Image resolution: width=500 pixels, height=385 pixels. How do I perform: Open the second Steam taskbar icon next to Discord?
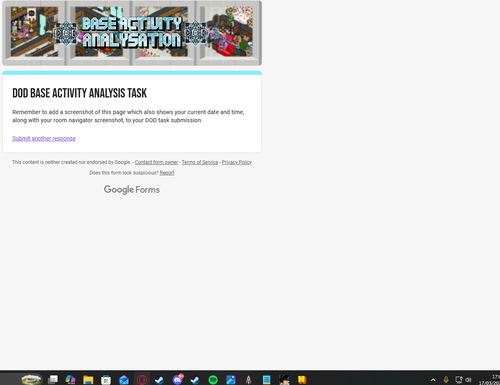(x=195, y=379)
